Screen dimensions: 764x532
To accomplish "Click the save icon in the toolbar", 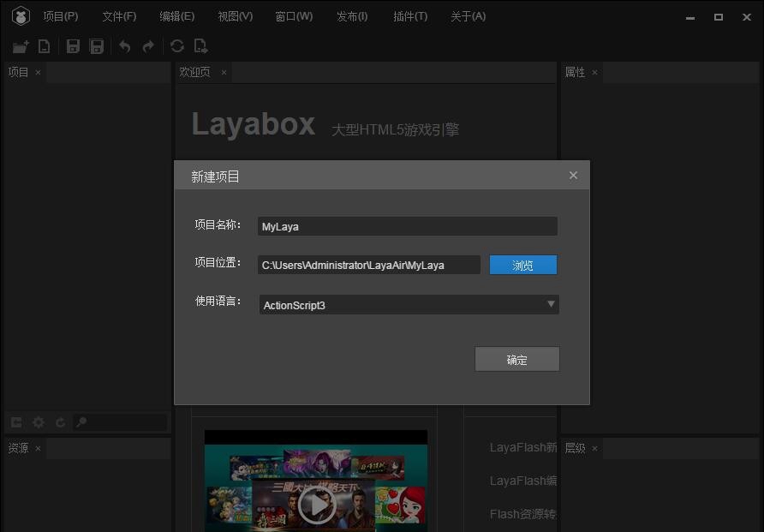I will point(73,46).
